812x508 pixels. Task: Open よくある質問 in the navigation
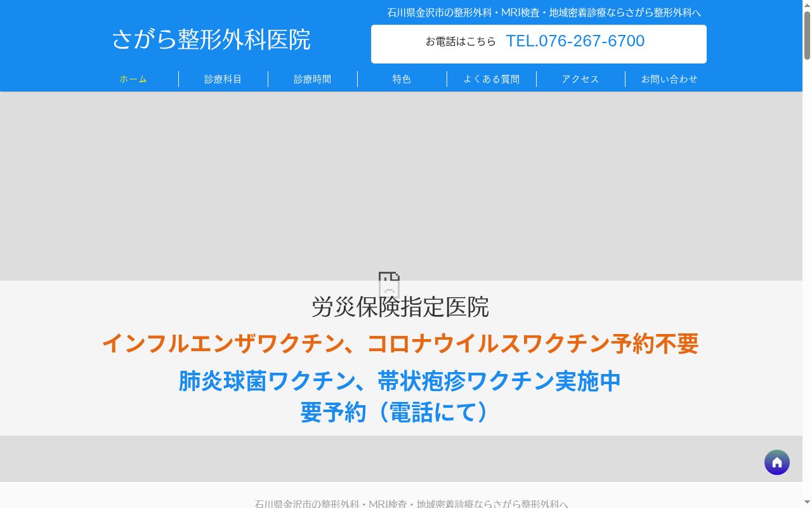tap(491, 79)
